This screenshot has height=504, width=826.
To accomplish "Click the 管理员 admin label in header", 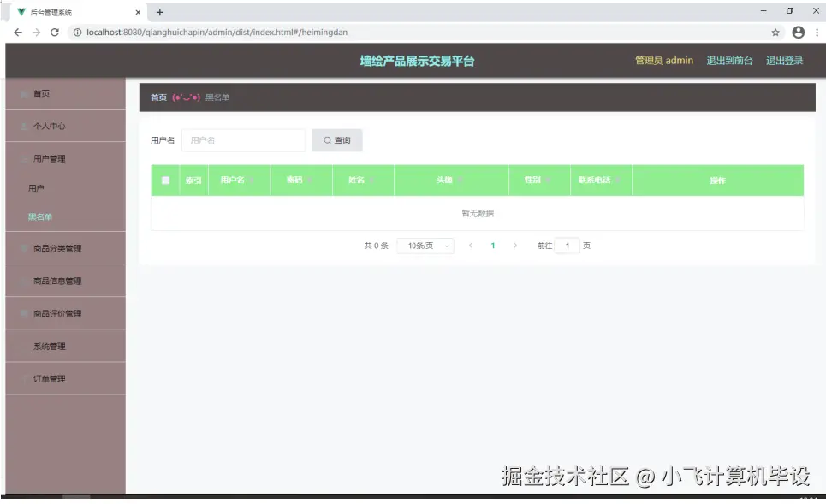I will pyautogui.click(x=663, y=61).
